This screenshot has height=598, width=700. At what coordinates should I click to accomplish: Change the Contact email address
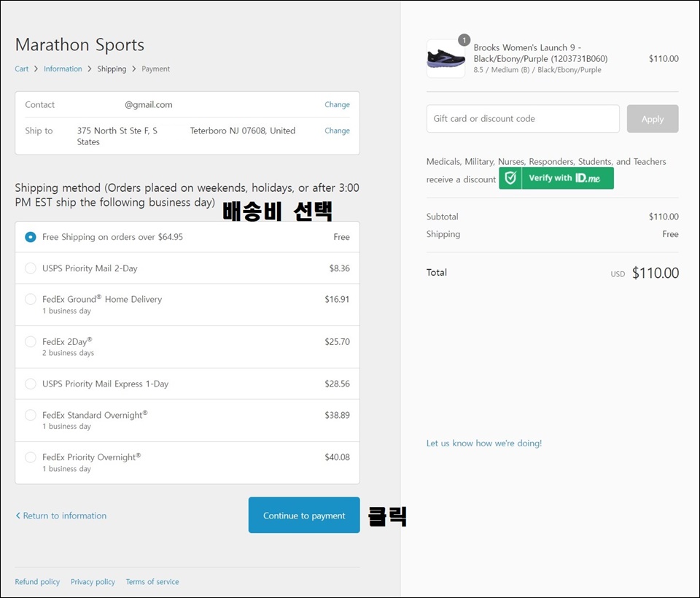coord(337,104)
